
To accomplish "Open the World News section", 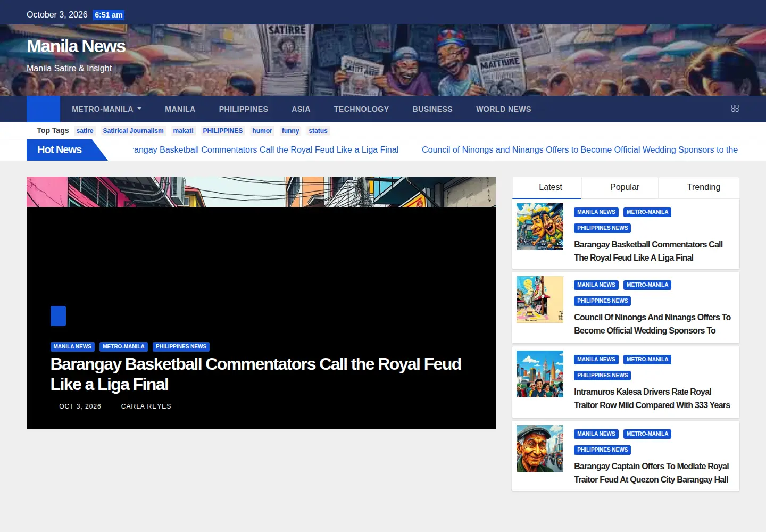I will [x=504, y=109].
